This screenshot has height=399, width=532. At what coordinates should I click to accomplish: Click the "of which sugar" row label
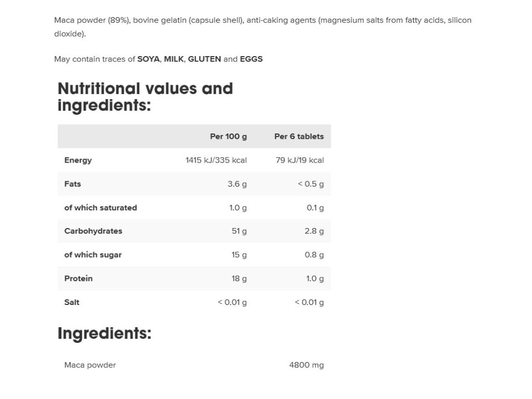(93, 255)
